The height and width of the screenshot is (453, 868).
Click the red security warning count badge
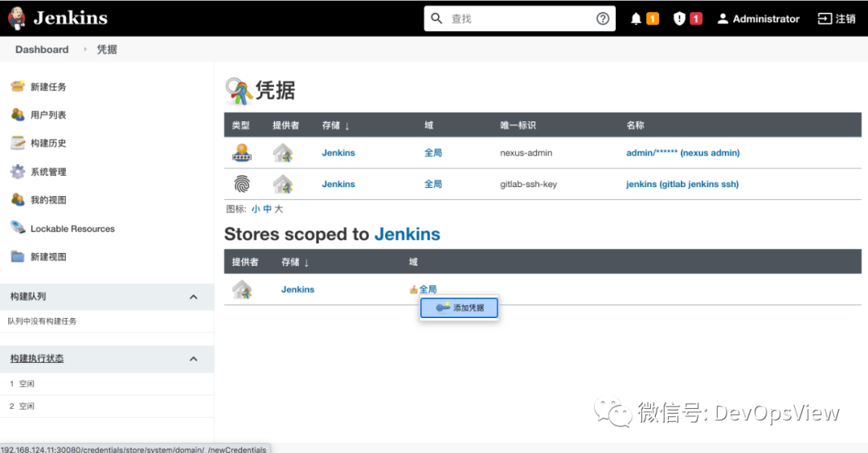(x=696, y=18)
